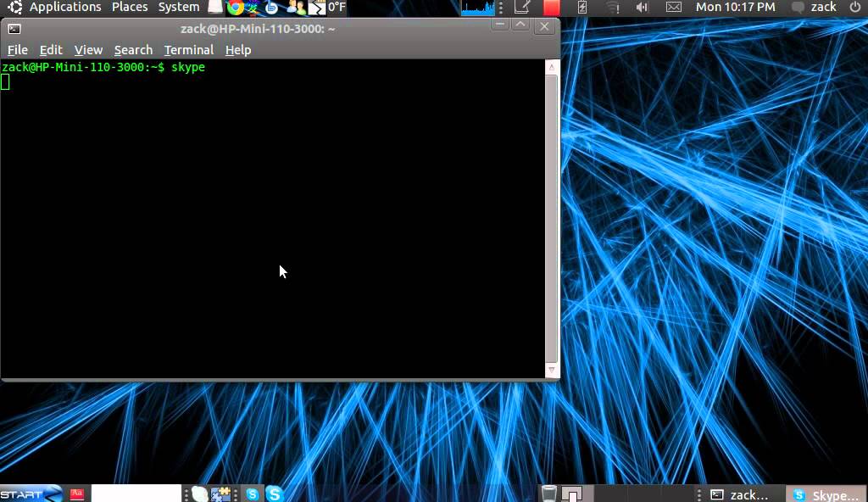Click the white speech bubble icon in bottom panel
The image size is (868, 502).
pyautogui.click(x=200, y=494)
